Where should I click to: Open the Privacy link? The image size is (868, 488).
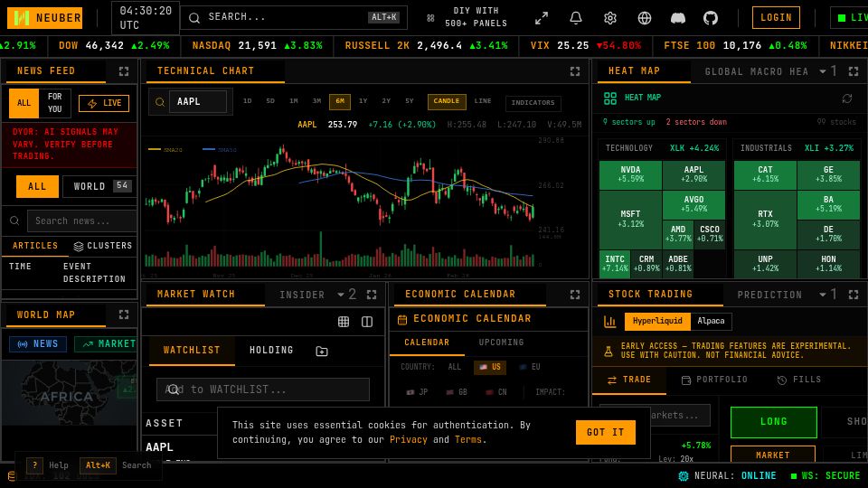tap(409, 440)
